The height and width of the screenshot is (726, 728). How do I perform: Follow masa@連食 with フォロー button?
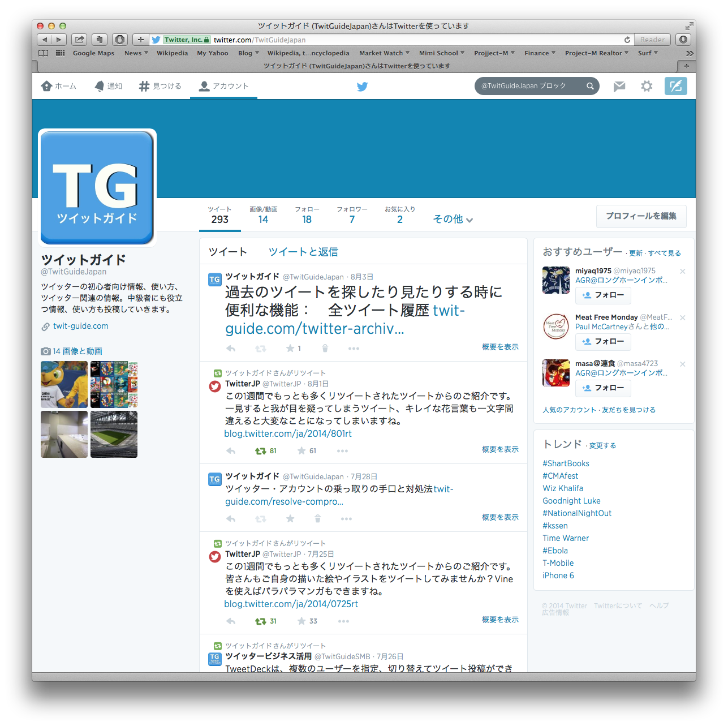[x=603, y=388]
